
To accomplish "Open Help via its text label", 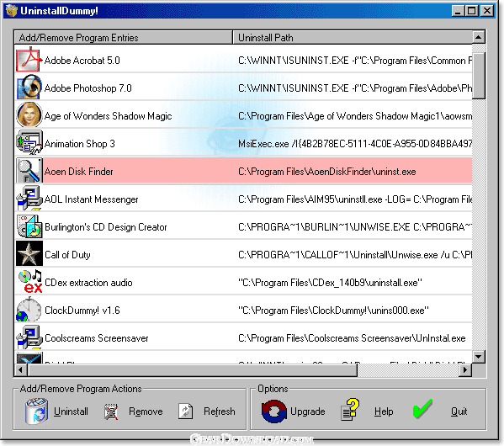I will pos(384,411).
